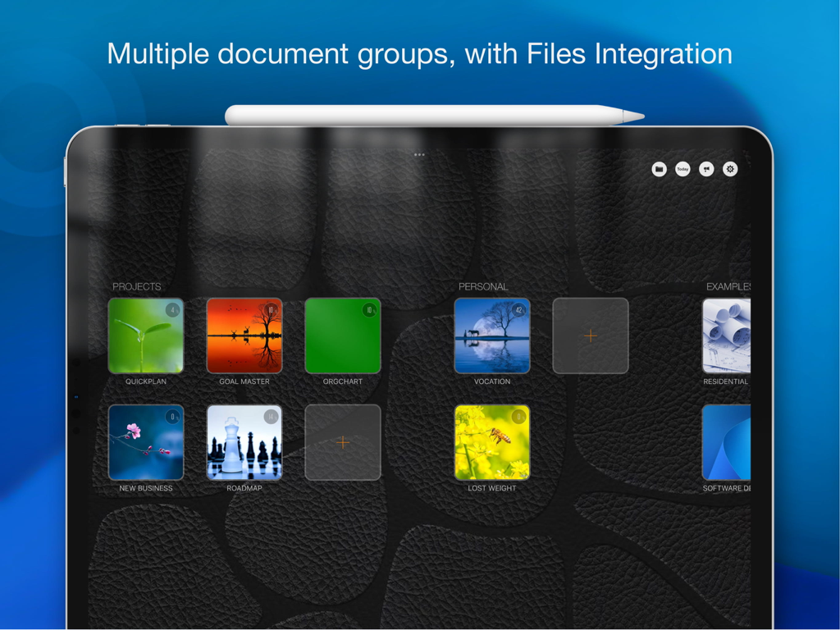Click the badge on LOST WEIGHT thumbnail
Viewport: 840px width, 630px height.
point(517,416)
